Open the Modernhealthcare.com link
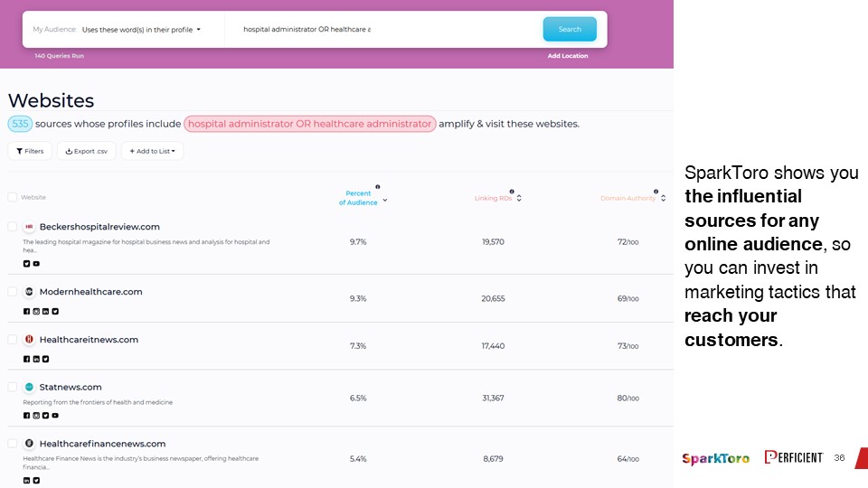 90,292
